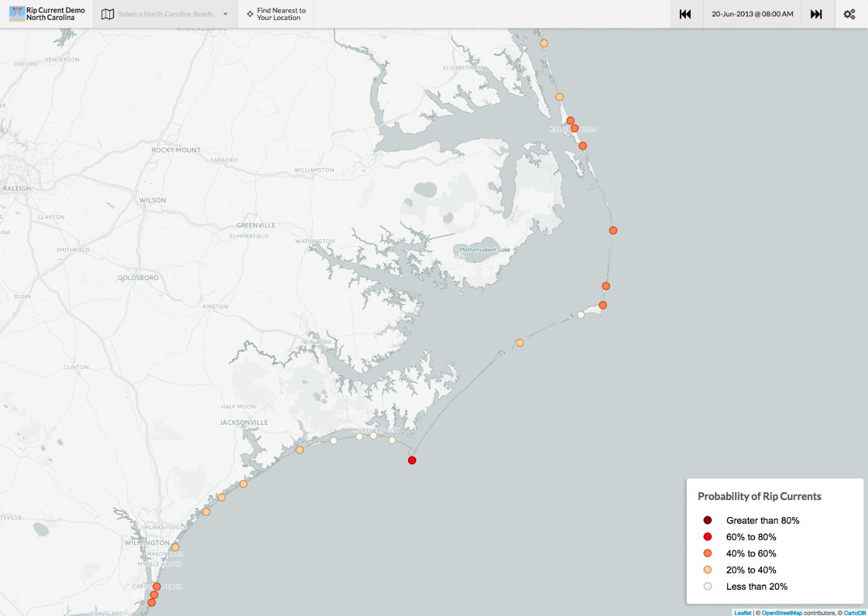Expand the North Carolina beach dropdown arrow
The width and height of the screenshot is (868, 616).
pos(225,14)
